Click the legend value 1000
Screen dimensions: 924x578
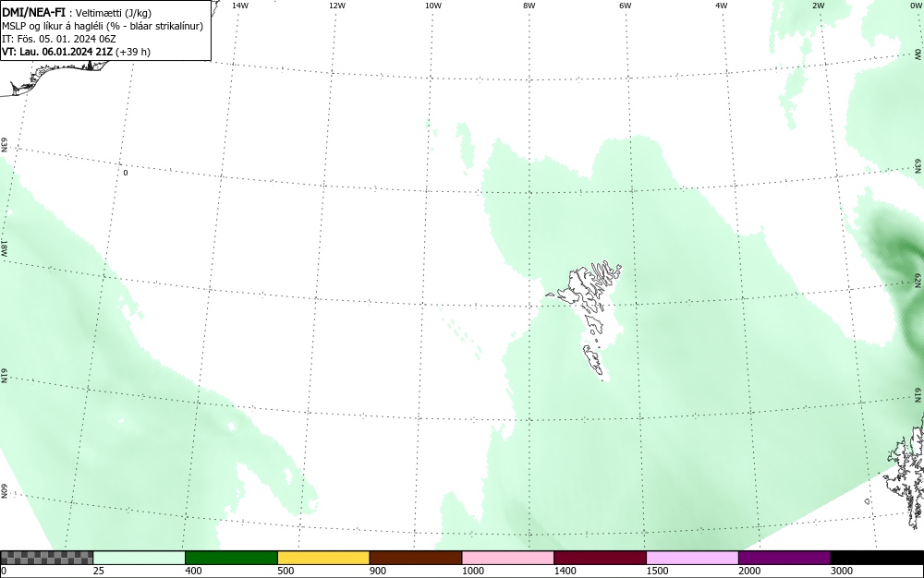473,571
